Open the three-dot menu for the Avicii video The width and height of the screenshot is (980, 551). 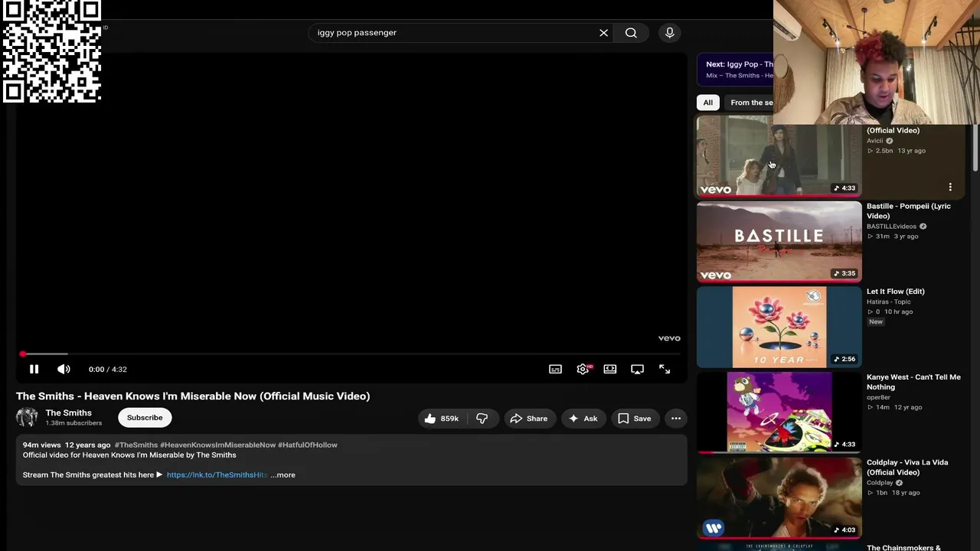click(950, 187)
